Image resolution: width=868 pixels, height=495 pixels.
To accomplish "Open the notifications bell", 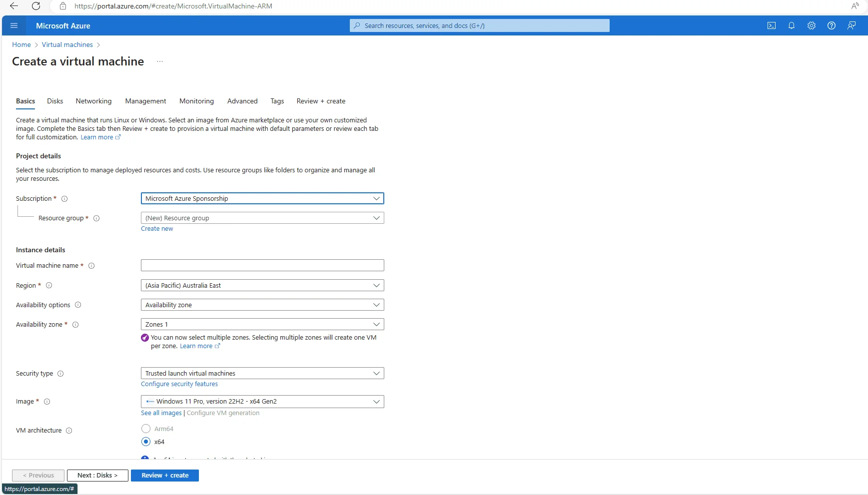I will (792, 25).
